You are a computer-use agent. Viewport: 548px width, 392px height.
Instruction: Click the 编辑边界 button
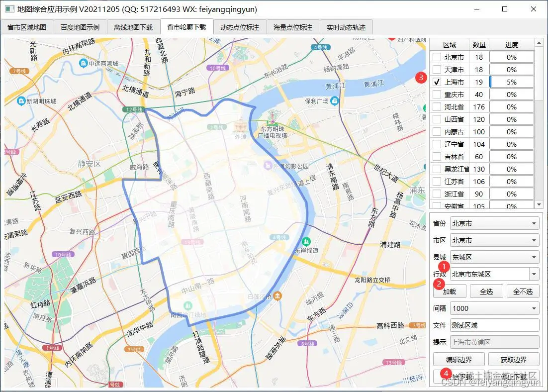point(459,360)
